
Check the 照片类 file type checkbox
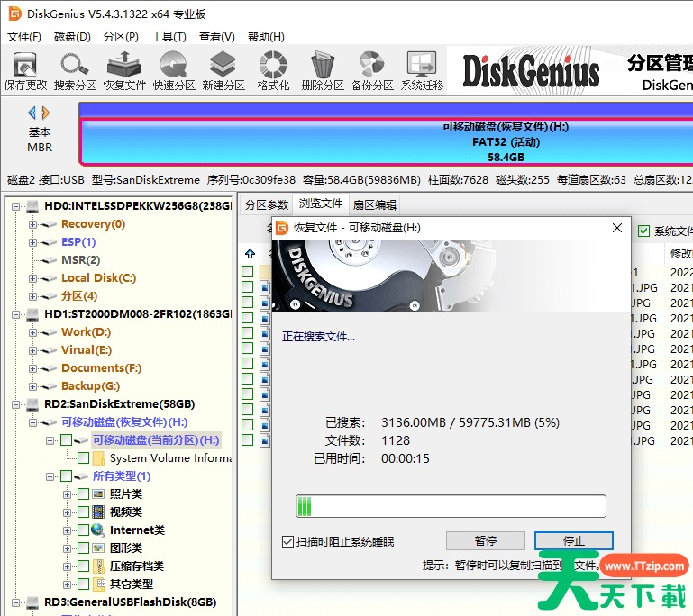tap(83, 494)
